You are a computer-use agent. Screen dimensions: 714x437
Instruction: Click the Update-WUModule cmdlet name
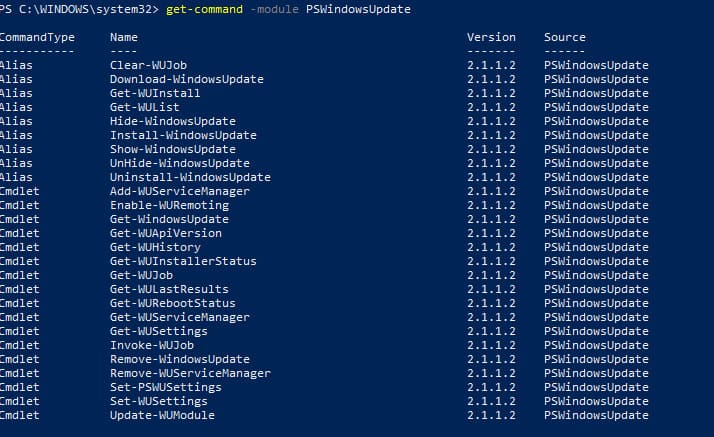click(162, 415)
